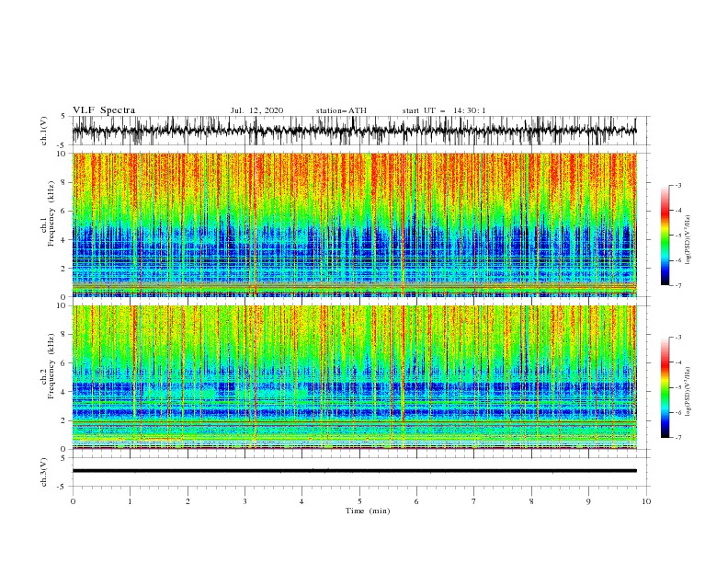This screenshot has height=563, width=728.
Task: Click the "-7" tick on the ch.2 colorbar
Action: coord(678,438)
